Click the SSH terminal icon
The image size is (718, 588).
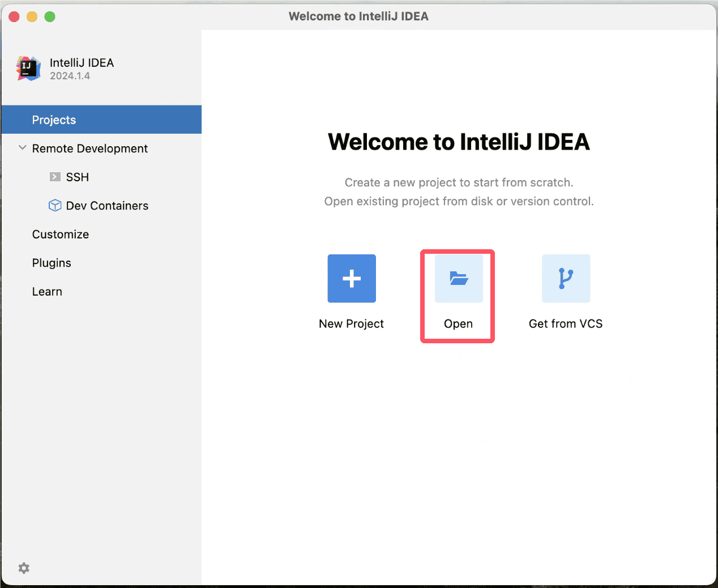click(x=55, y=177)
